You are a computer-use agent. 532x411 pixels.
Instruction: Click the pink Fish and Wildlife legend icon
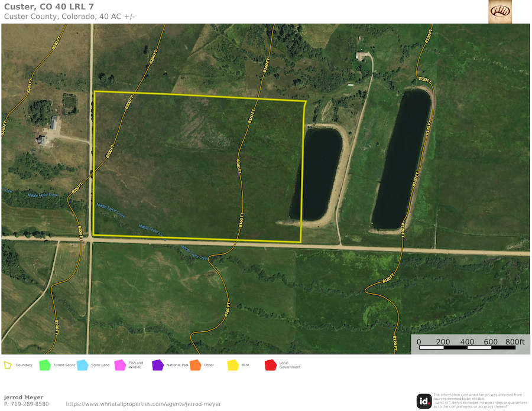point(120,365)
